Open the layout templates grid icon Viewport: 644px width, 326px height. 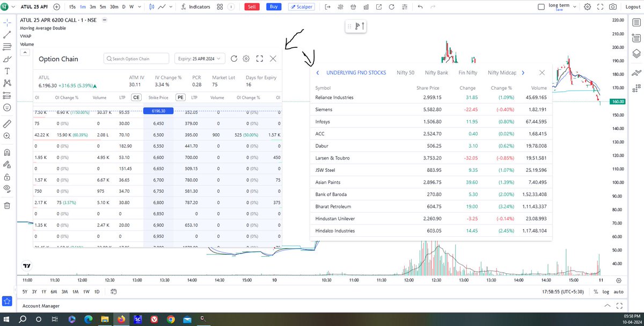pos(220,7)
